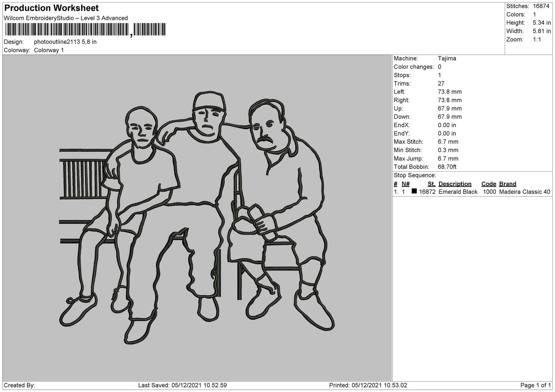
Task: Click the embroidery design preview image
Action: [197, 218]
